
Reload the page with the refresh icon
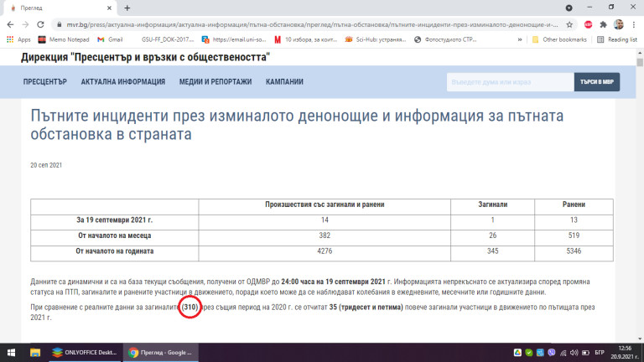42,24
